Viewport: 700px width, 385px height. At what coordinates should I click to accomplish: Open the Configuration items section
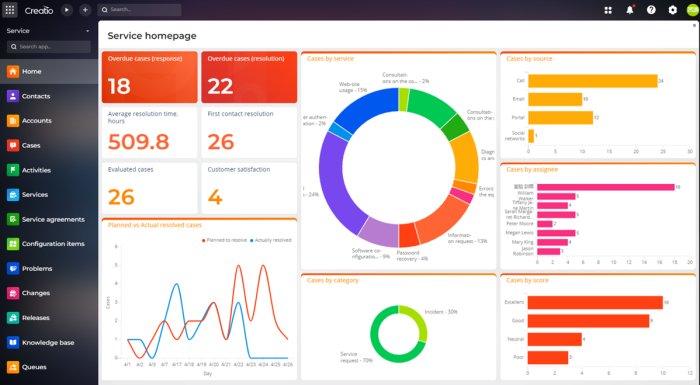point(49,244)
